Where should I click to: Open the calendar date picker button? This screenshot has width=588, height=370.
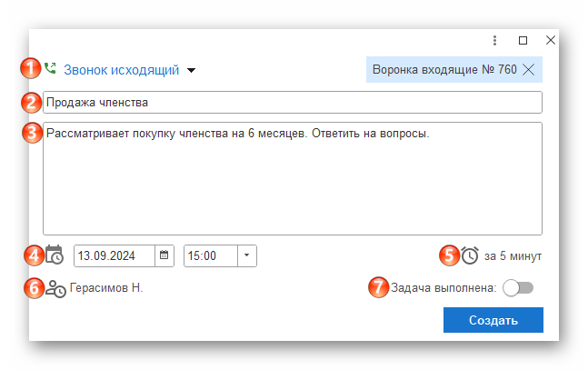click(164, 255)
